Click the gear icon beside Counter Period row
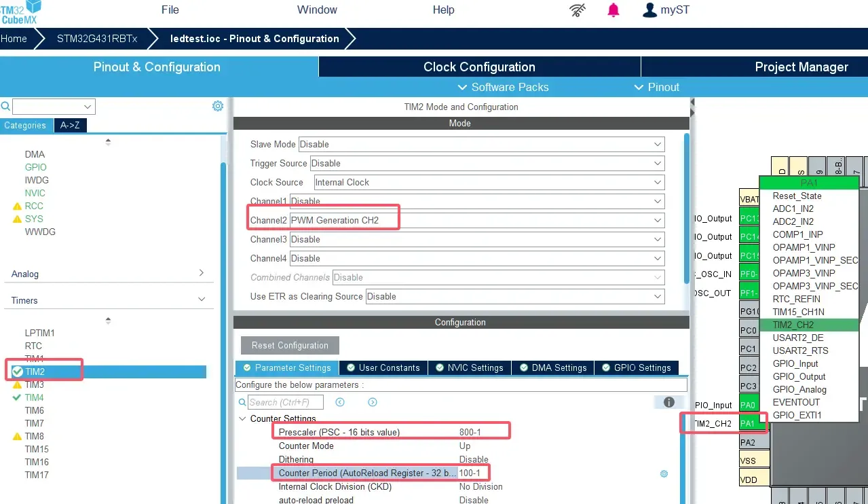The width and height of the screenshot is (868, 504). click(x=664, y=473)
